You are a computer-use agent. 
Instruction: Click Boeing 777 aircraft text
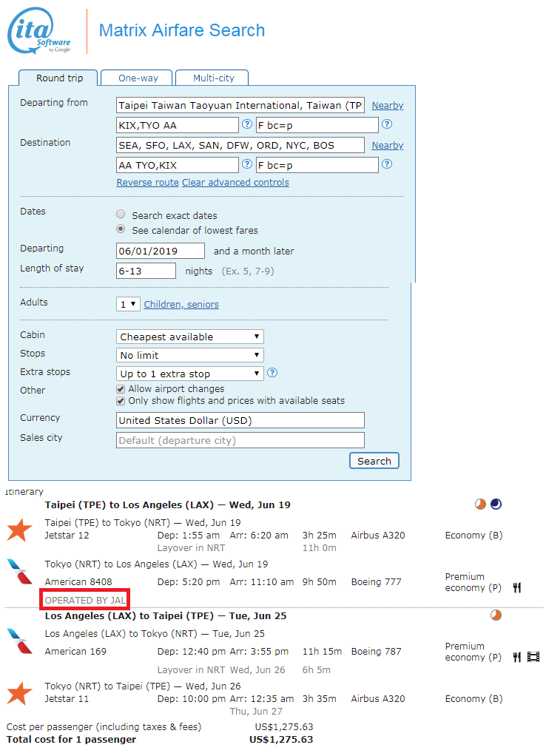pos(377,582)
